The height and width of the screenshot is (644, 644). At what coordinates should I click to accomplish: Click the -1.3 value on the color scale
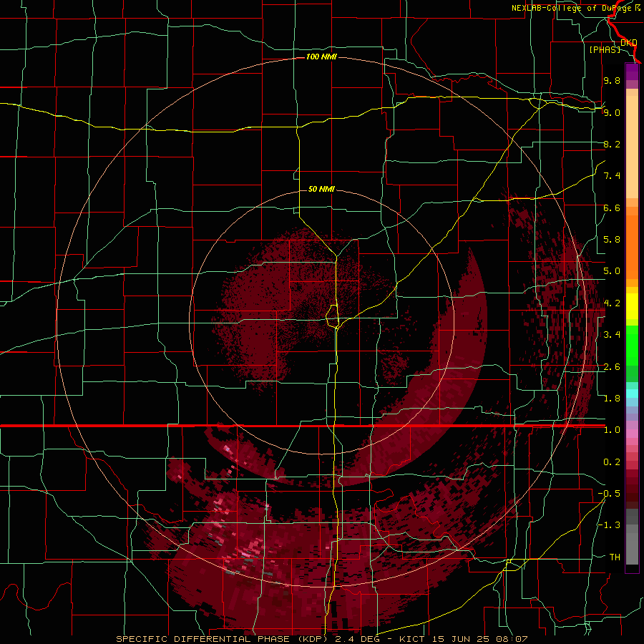(609, 525)
